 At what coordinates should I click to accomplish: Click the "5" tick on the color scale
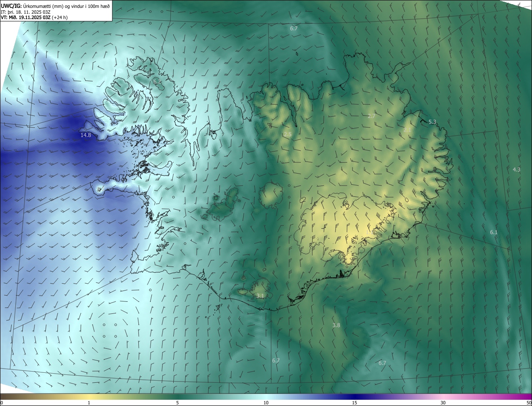(177, 403)
